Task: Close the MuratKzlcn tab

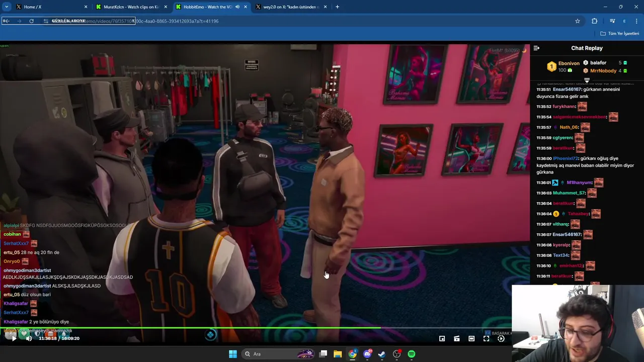Action: (x=166, y=7)
